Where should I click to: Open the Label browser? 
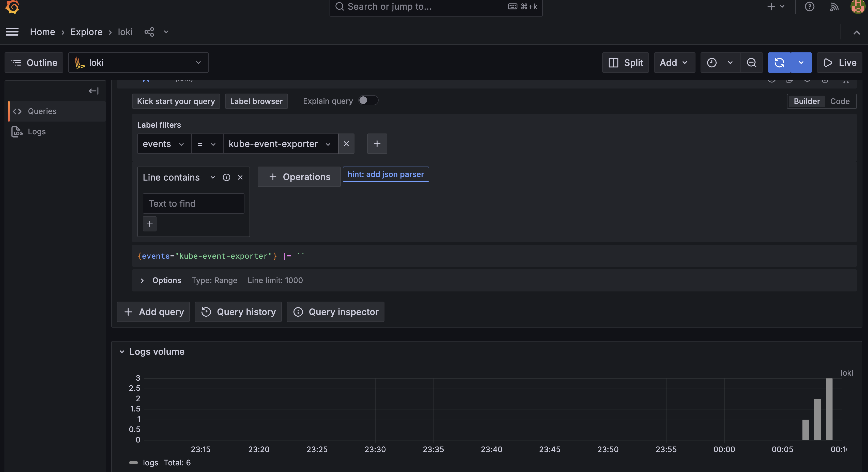pos(256,101)
